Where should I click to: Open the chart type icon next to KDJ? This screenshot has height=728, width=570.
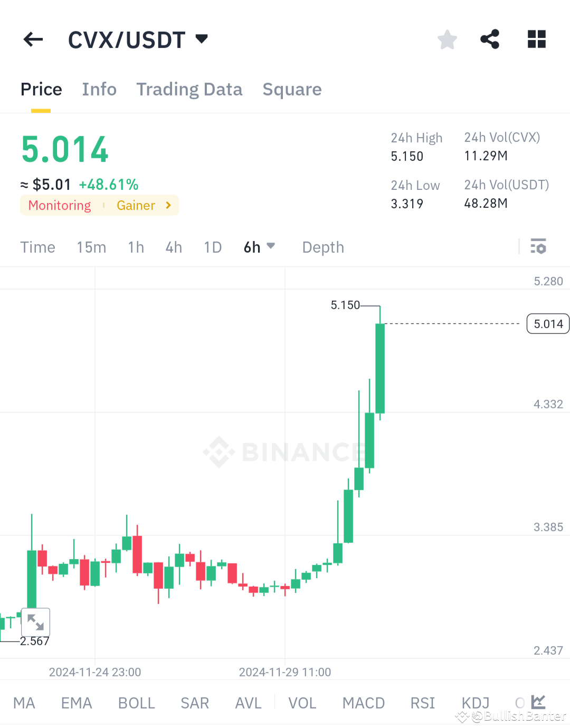click(538, 702)
